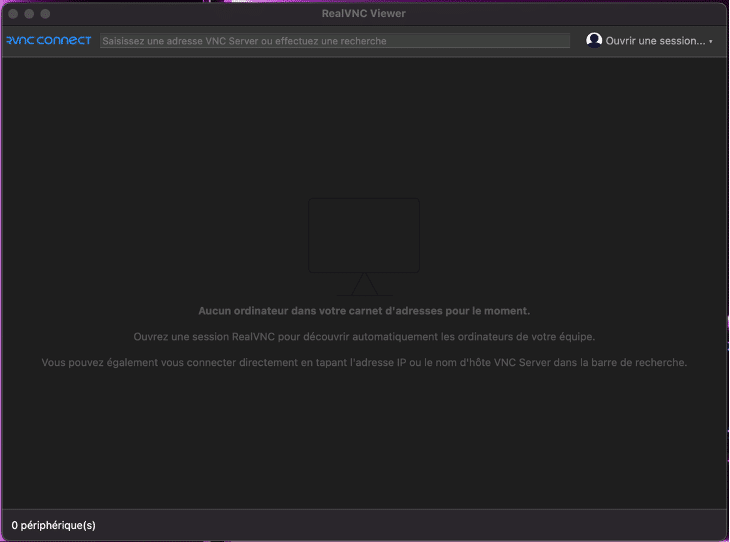The height and width of the screenshot is (542, 730).
Task: Click the '0 périphérique(s)' status text
Action: point(54,525)
